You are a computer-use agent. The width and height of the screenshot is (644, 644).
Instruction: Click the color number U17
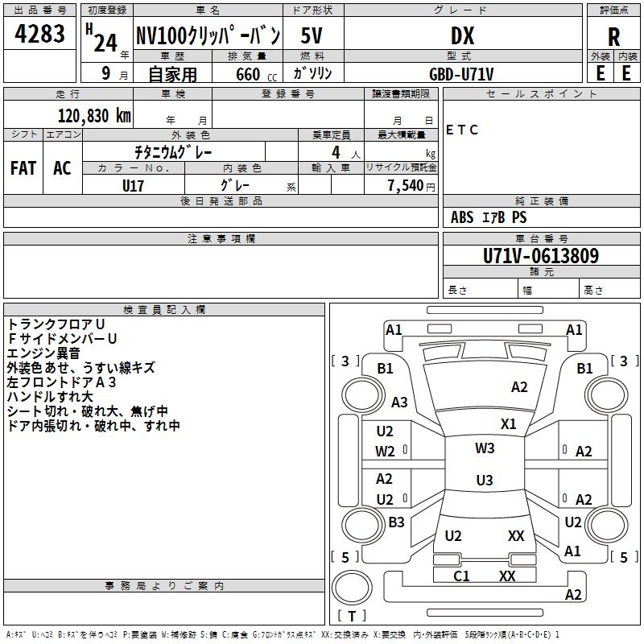133,184
